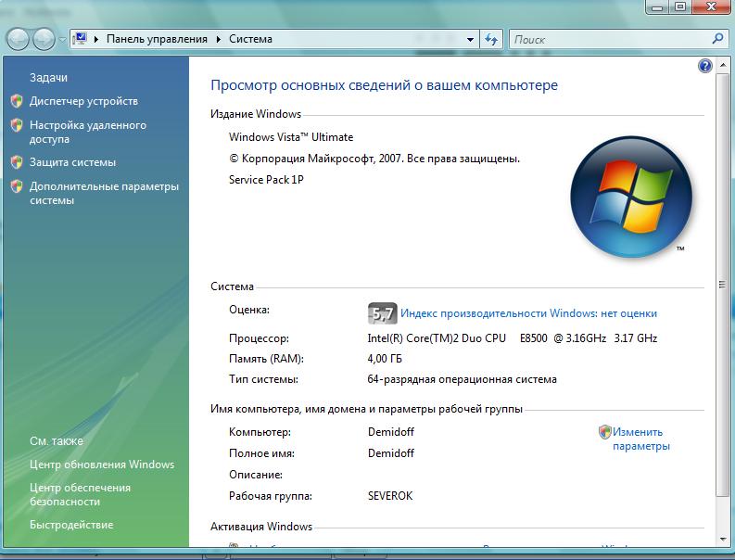The width and height of the screenshot is (735, 560).
Task: Open Help via the blue question mark
Action: tap(705, 66)
